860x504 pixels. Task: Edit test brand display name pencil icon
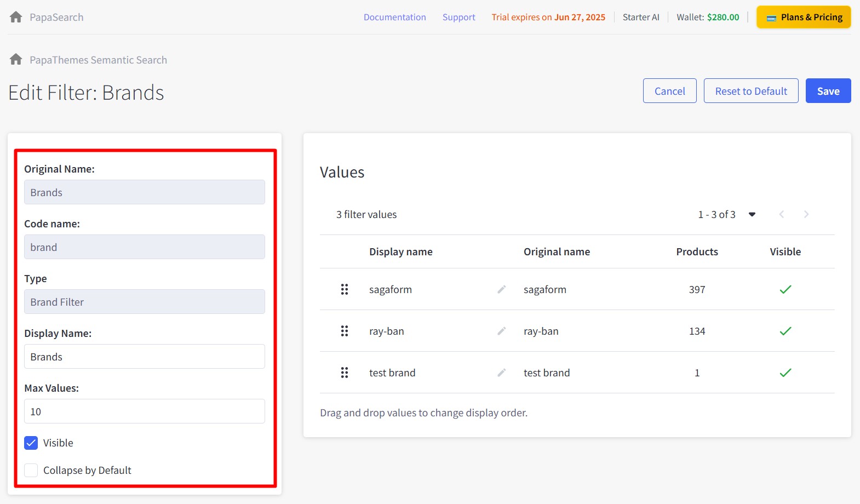tap(501, 373)
